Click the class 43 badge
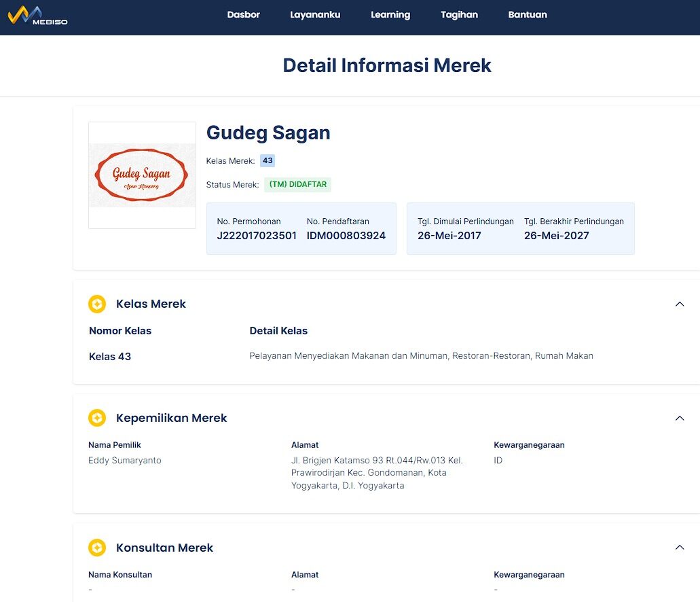700x602 pixels. tap(268, 160)
